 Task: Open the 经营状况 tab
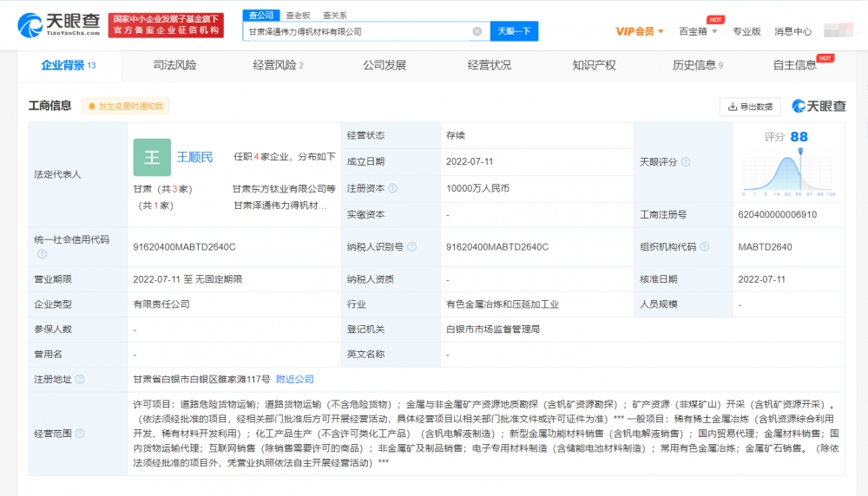(490, 65)
